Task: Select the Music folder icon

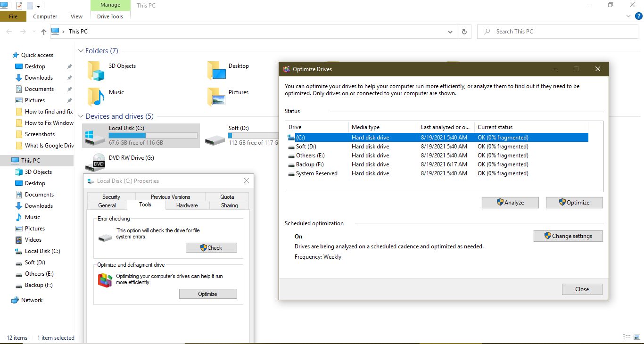Action: (x=96, y=97)
